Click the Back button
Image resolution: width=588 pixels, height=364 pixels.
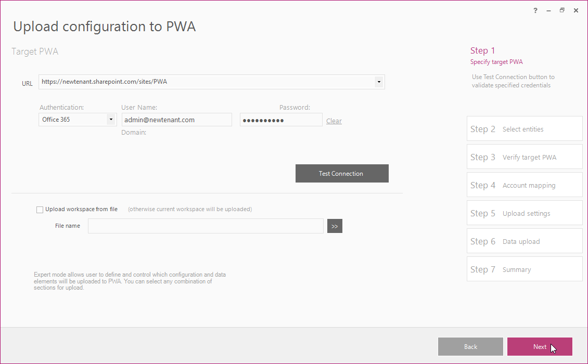(x=470, y=347)
